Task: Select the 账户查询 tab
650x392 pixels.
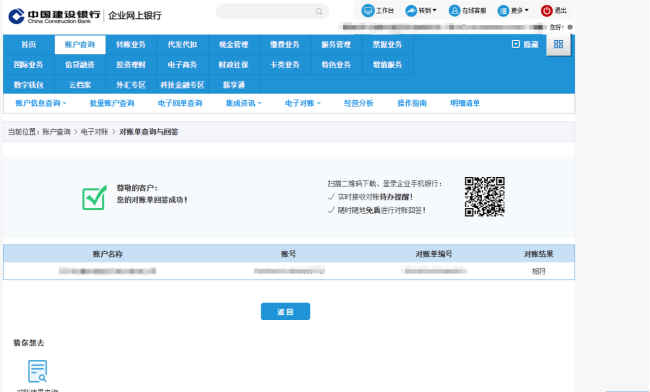Action: coord(80,44)
